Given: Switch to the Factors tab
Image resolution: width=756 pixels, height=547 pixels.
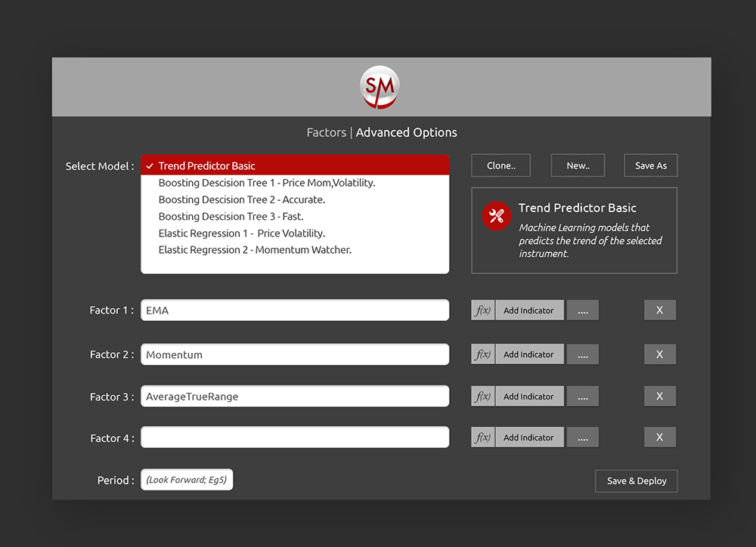Looking at the screenshot, I should pos(326,132).
